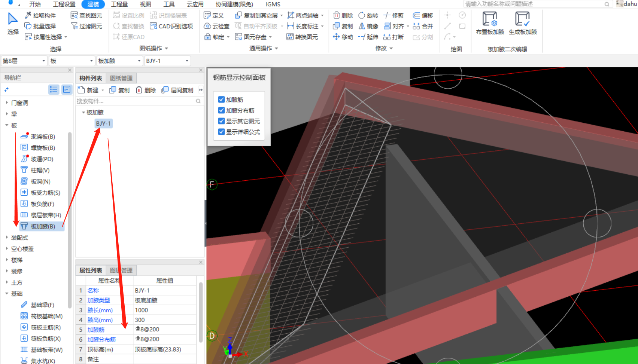
Task: Click 层间复制 copy between floors
Action: [177, 90]
